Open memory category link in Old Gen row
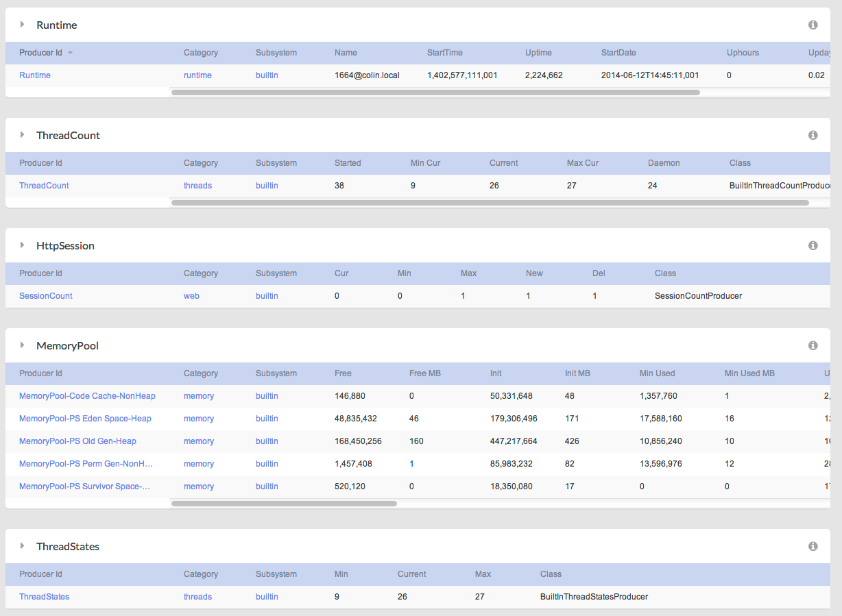Screen dimensions: 842x616 pos(199,441)
